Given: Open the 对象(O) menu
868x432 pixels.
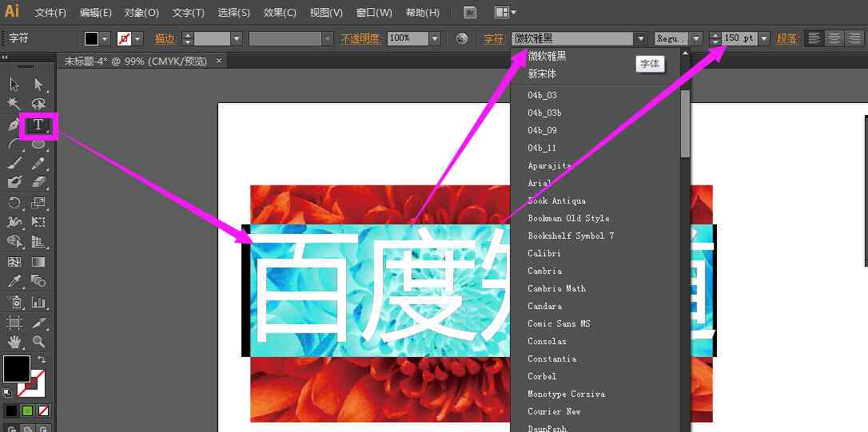Looking at the screenshot, I should (141, 12).
